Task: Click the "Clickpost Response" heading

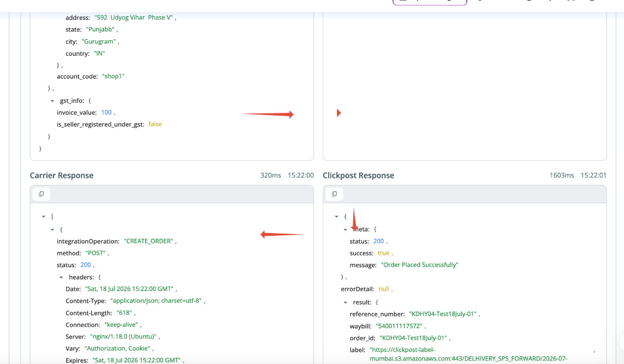Action: pyautogui.click(x=359, y=175)
